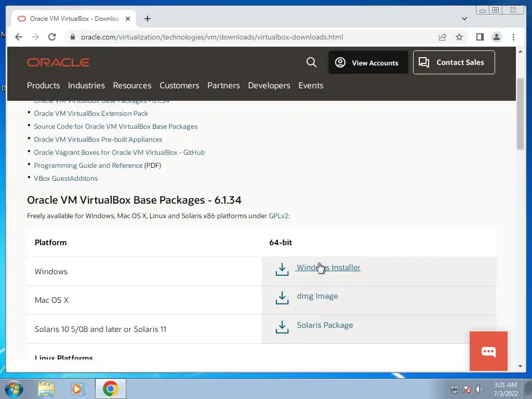Click the page scrollbar thumb
Image resolution: width=532 pixels, height=399 pixels.
pyautogui.click(x=520, y=114)
